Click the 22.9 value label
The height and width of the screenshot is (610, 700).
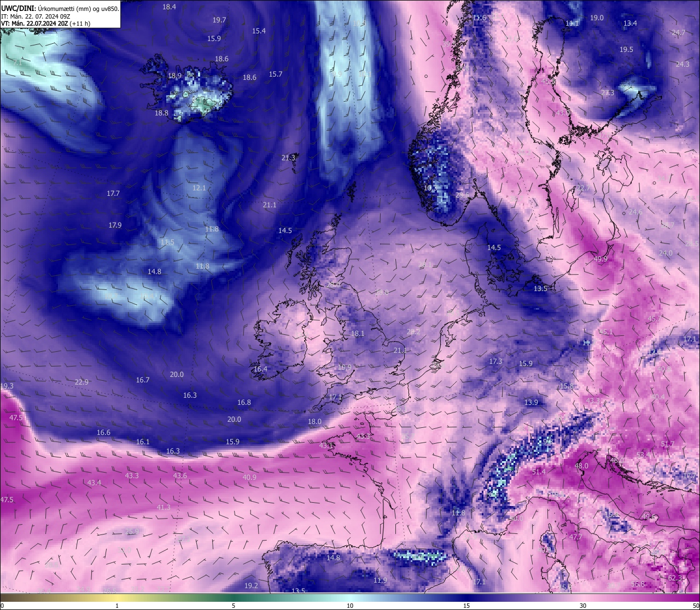click(x=81, y=382)
